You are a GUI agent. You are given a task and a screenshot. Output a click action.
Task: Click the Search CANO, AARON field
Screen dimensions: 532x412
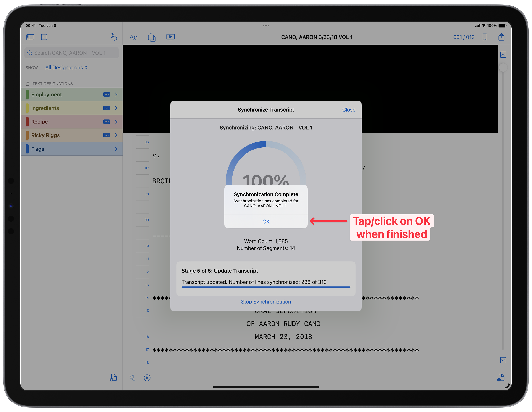click(x=72, y=53)
